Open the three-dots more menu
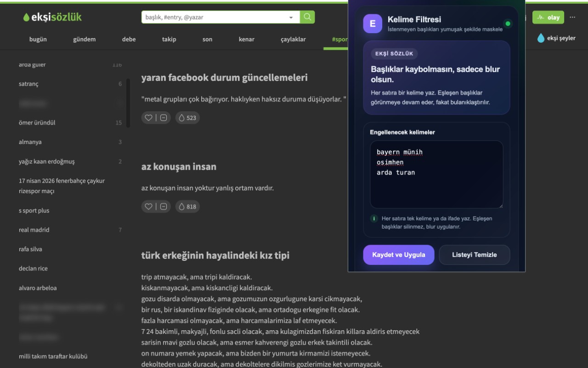Image resolution: width=588 pixels, height=368 pixels. click(572, 17)
